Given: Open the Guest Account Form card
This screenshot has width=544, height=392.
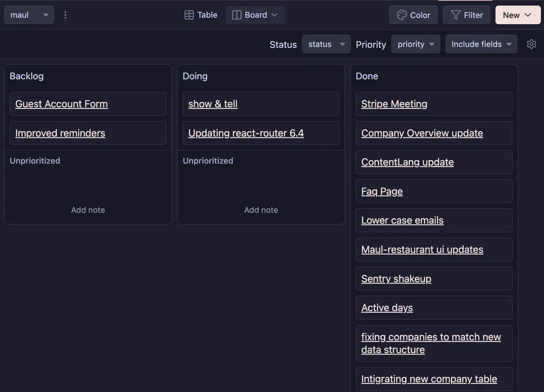Looking at the screenshot, I should (x=62, y=104).
